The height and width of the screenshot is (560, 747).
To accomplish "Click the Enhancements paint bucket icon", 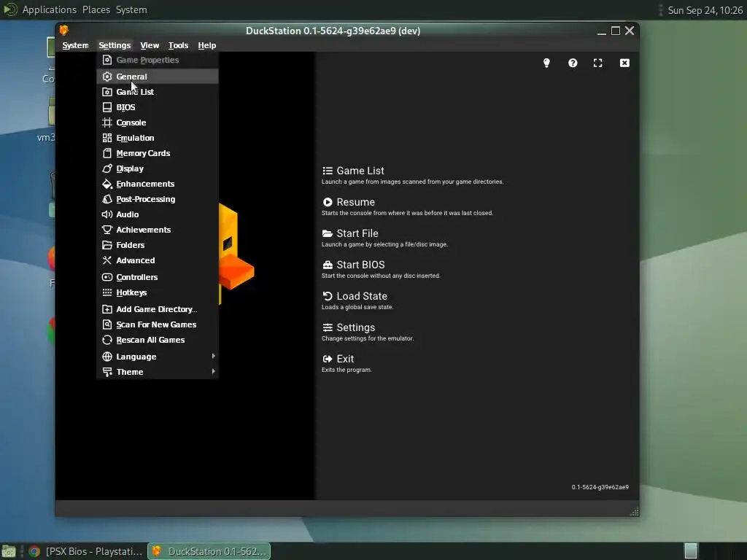I will 107,183.
